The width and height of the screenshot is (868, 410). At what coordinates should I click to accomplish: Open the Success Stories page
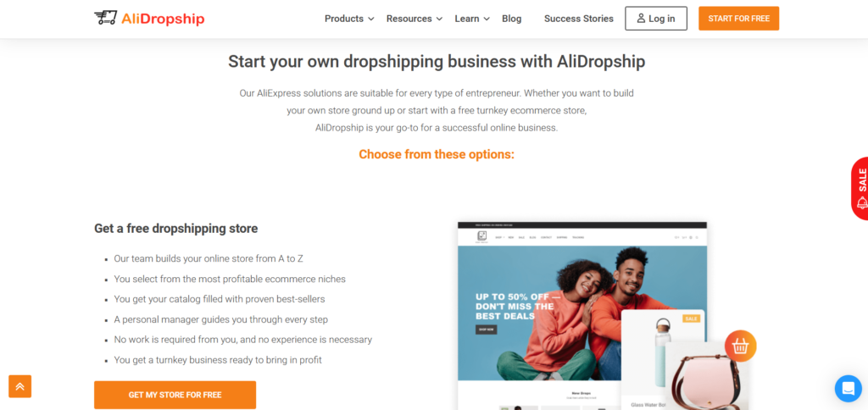tap(578, 19)
